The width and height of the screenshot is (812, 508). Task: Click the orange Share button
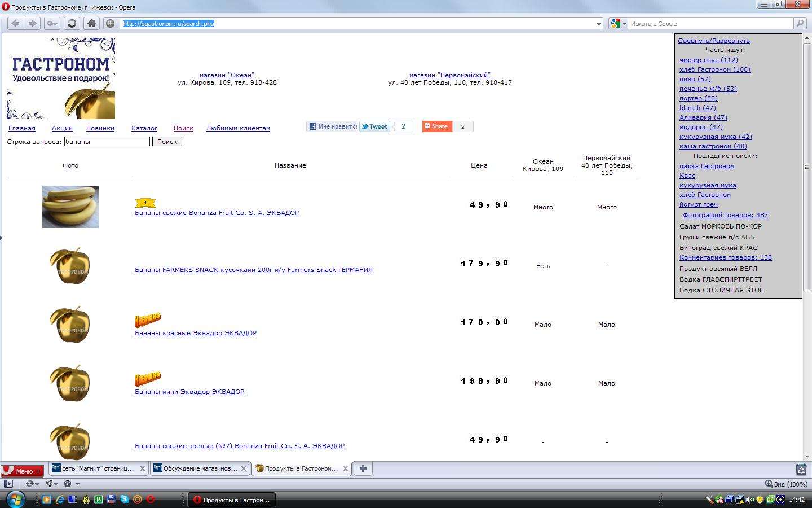pyautogui.click(x=437, y=126)
